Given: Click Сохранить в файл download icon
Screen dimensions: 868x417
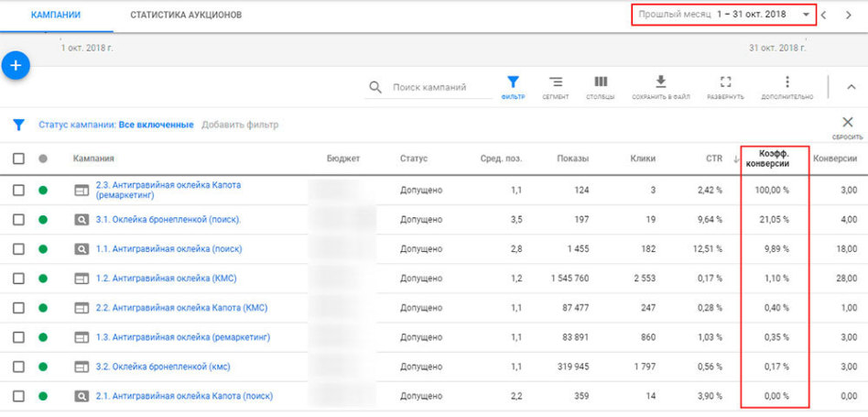Looking at the screenshot, I should pyautogui.click(x=660, y=87).
